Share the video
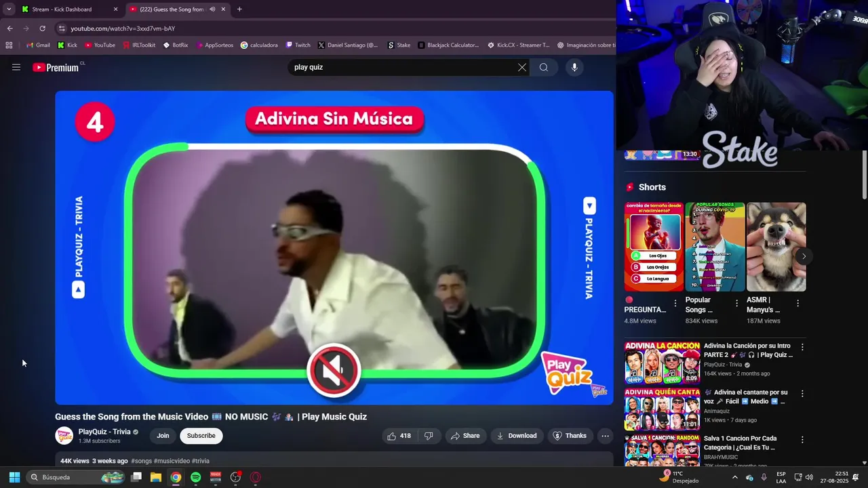This screenshot has width=868, height=488. point(465,436)
